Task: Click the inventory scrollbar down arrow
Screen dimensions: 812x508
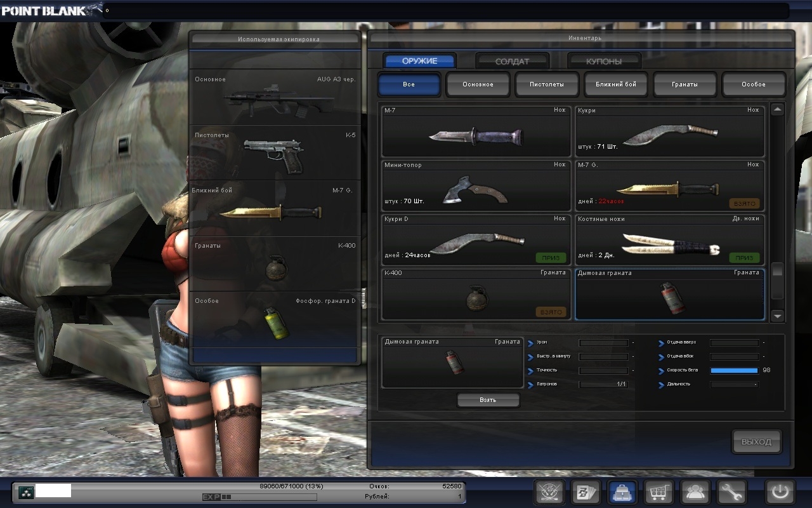Action: pos(778,316)
